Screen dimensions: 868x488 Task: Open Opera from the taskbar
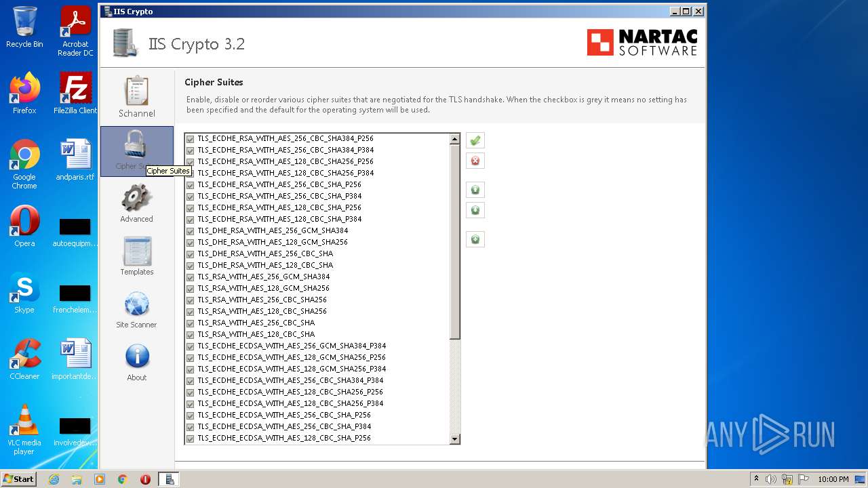(145, 479)
